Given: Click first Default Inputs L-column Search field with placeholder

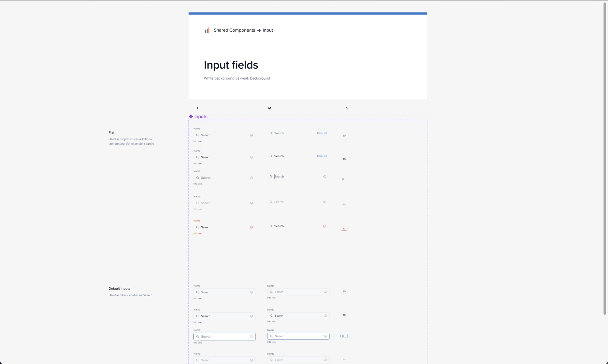Looking at the screenshot, I should [x=224, y=292].
